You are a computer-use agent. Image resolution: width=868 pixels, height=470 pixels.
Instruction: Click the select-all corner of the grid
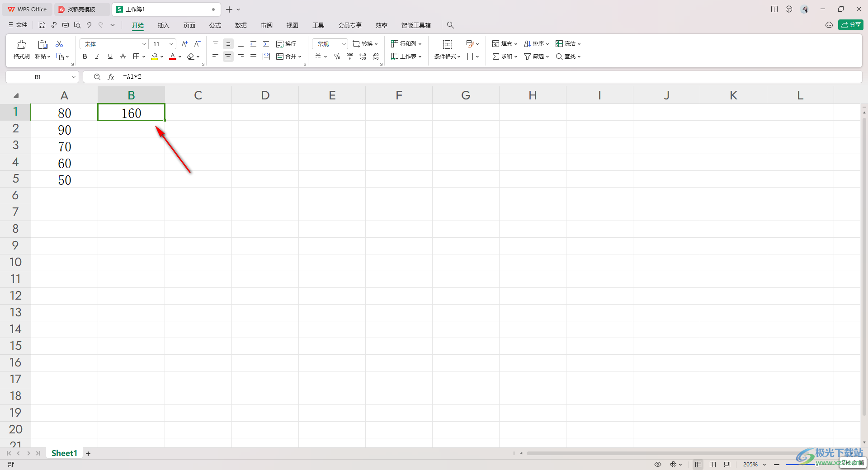[16, 95]
